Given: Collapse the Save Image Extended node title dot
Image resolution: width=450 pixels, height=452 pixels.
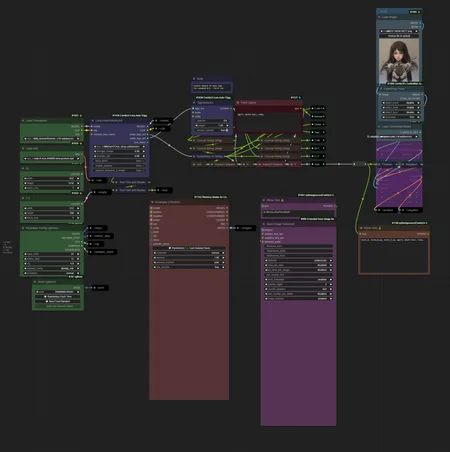Looking at the screenshot, I should click(264, 224).
